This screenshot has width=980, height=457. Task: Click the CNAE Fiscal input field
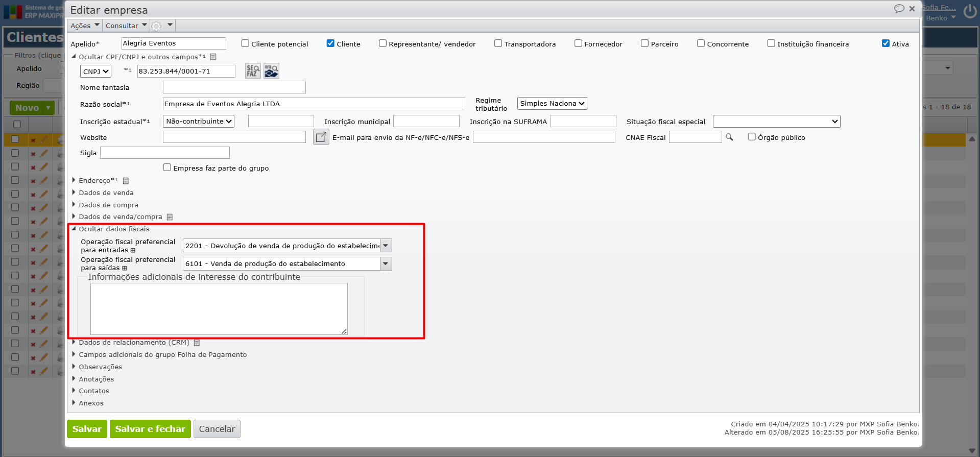[x=696, y=137]
